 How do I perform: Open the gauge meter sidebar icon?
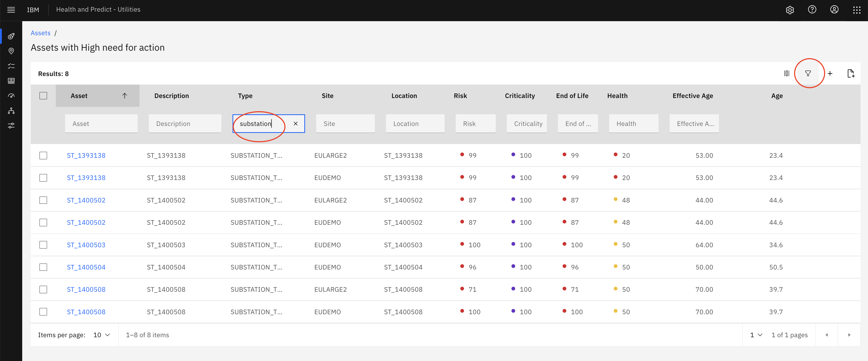coord(11,96)
